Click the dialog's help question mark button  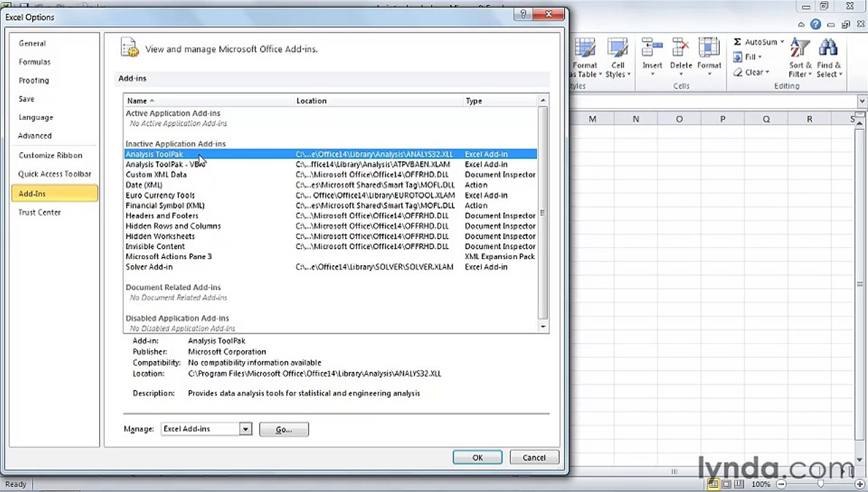(x=524, y=14)
